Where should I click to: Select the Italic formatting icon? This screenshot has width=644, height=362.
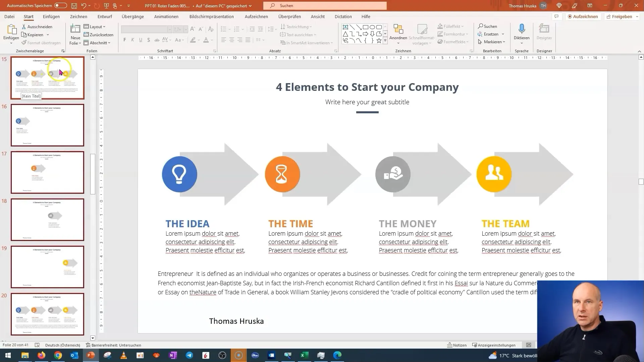tap(132, 40)
